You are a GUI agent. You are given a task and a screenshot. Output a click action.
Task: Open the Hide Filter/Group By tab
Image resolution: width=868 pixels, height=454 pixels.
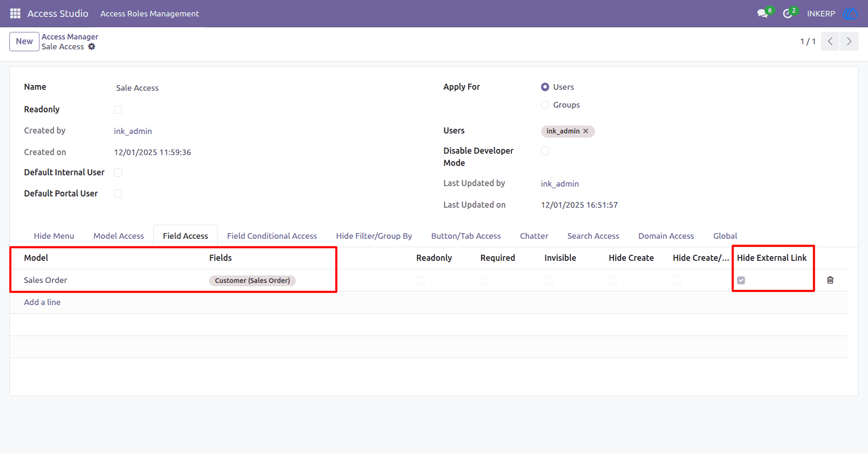pos(374,236)
